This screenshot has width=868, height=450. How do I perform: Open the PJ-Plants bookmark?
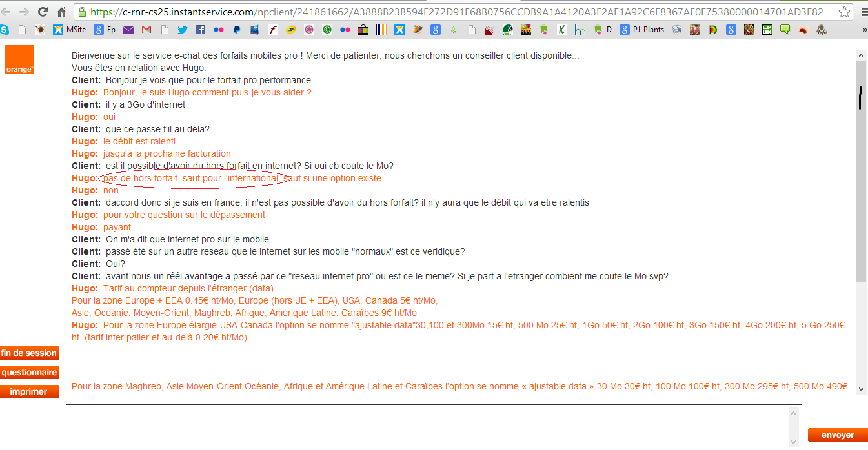[x=641, y=30]
